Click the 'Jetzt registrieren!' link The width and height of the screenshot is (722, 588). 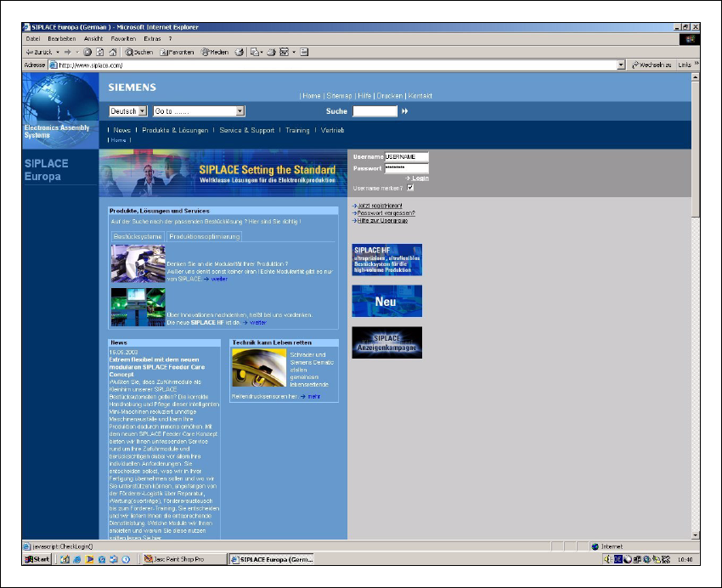tap(380, 206)
